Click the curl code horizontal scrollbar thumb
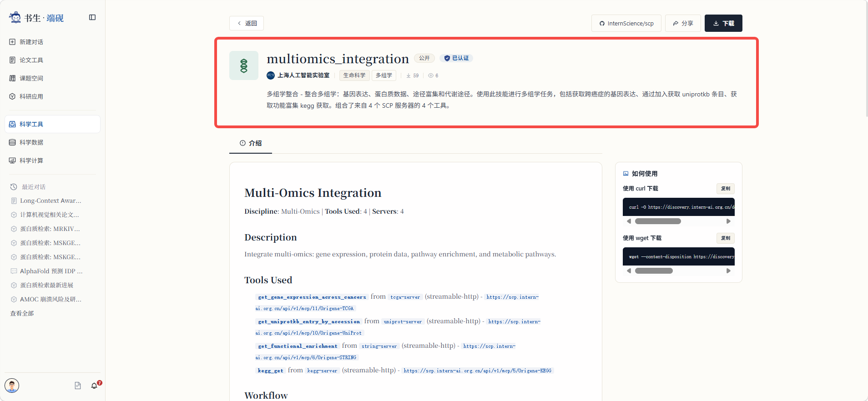The image size is (868, 401). click(658, 221)
